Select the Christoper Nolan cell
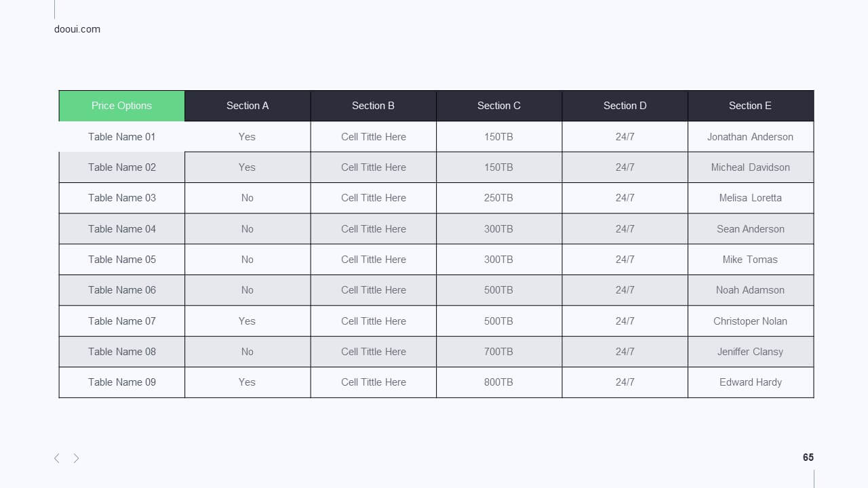This screenshot has height=488, width=868. pyautogui.click(x=751, y=321)
